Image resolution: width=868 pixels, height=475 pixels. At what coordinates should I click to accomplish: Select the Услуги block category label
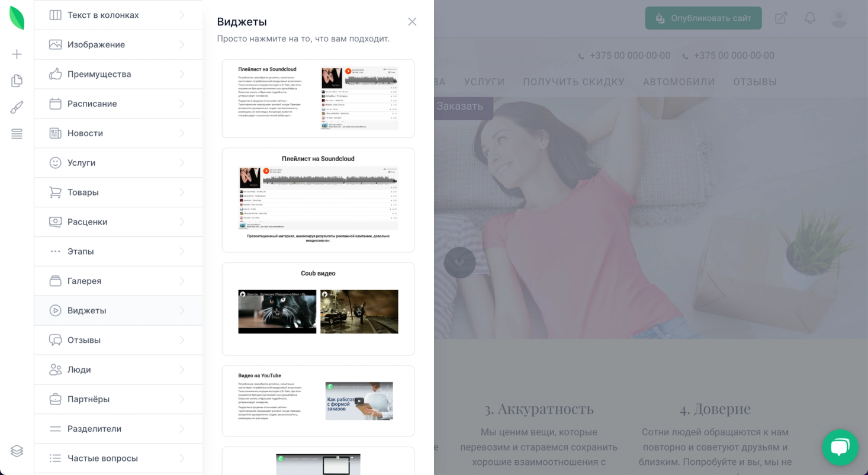pos(81,163)
